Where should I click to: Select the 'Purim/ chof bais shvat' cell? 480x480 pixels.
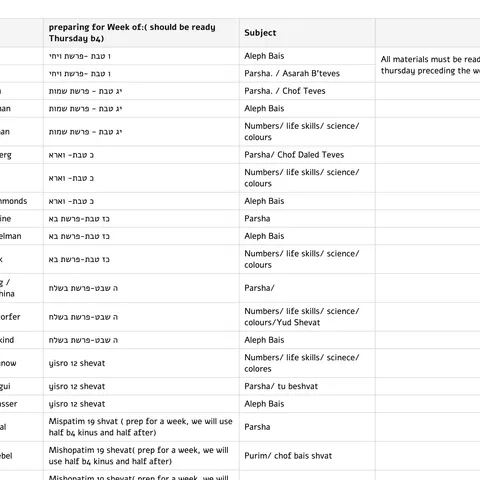307,456
